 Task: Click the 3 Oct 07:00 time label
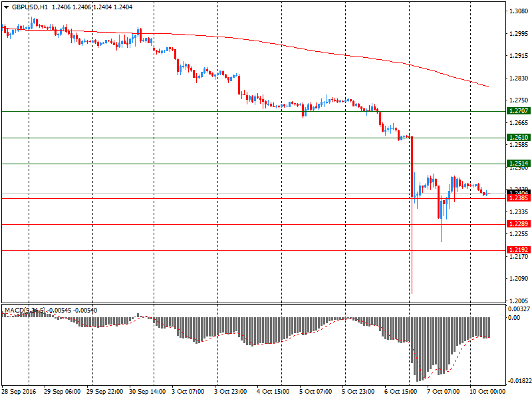tap(188, 391)
